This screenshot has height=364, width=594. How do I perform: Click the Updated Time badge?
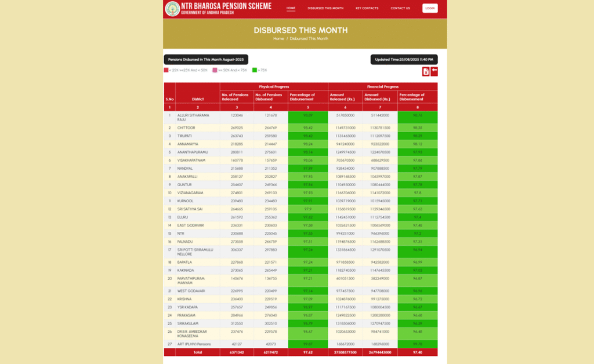(404, 59)
